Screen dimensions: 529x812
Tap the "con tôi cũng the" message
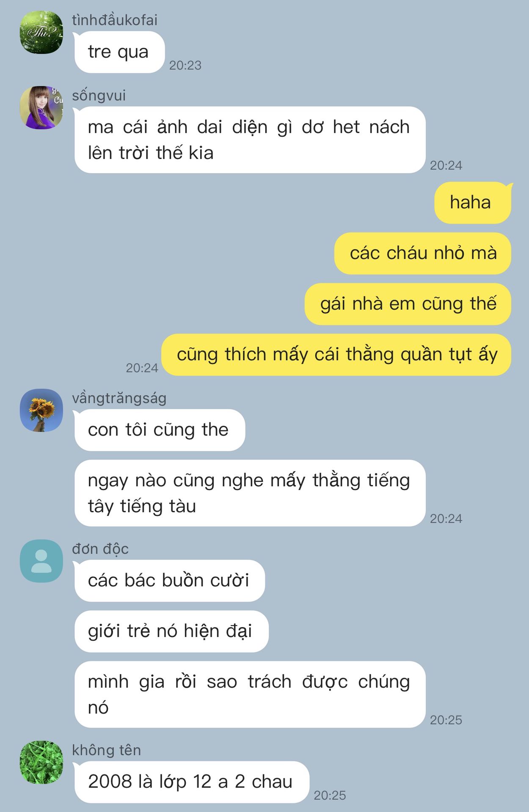pyautogui.click(x=160, y=430)
